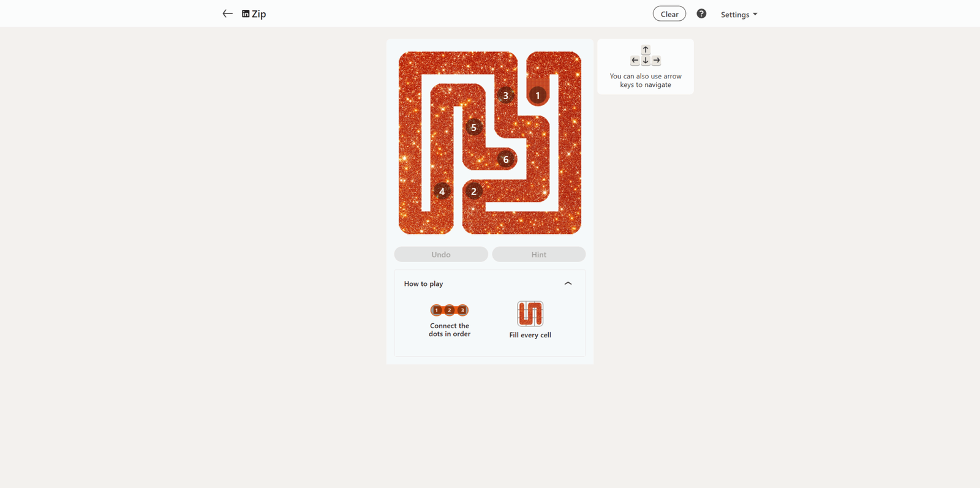980x488 pixels.
Task: Open the Settings dropdown
Action: tap(739, 14)
